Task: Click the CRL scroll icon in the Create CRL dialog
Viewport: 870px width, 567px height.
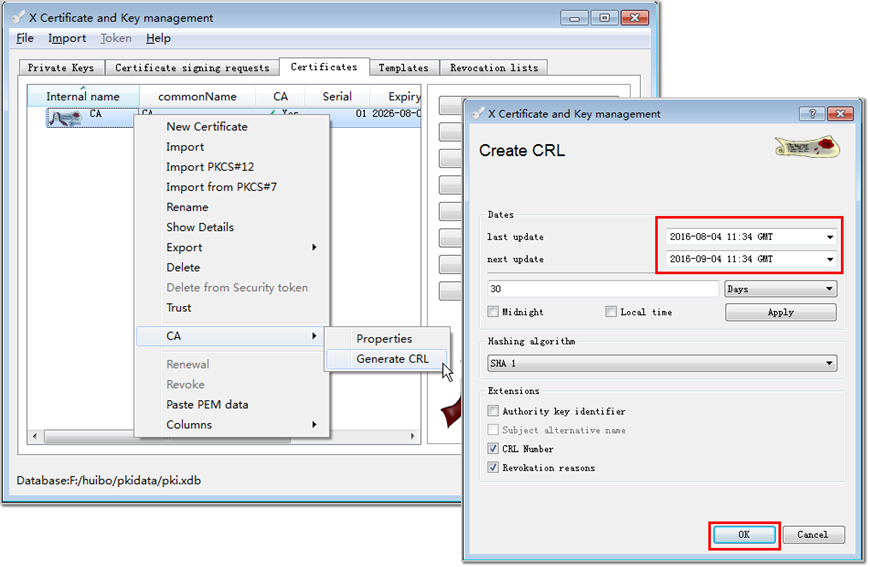Action: [x=807, y=147]
